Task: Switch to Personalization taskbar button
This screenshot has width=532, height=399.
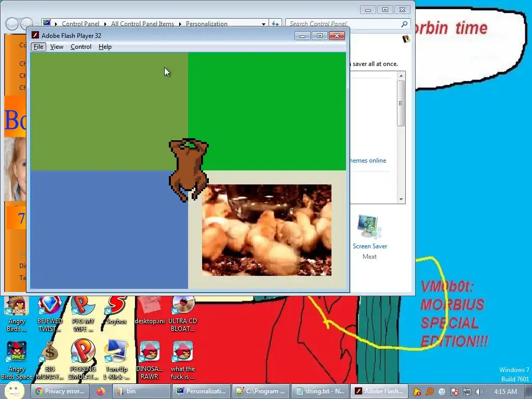Action: (x=201, y=391)
